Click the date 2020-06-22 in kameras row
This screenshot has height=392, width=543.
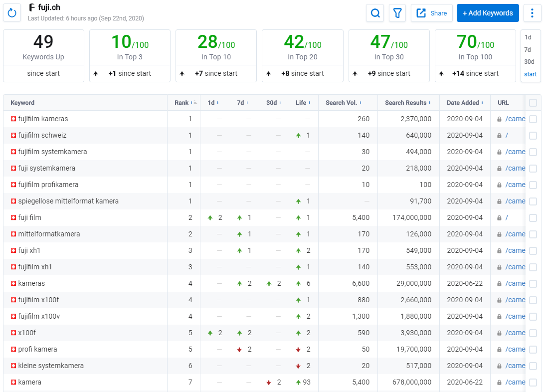click(465, 284)
